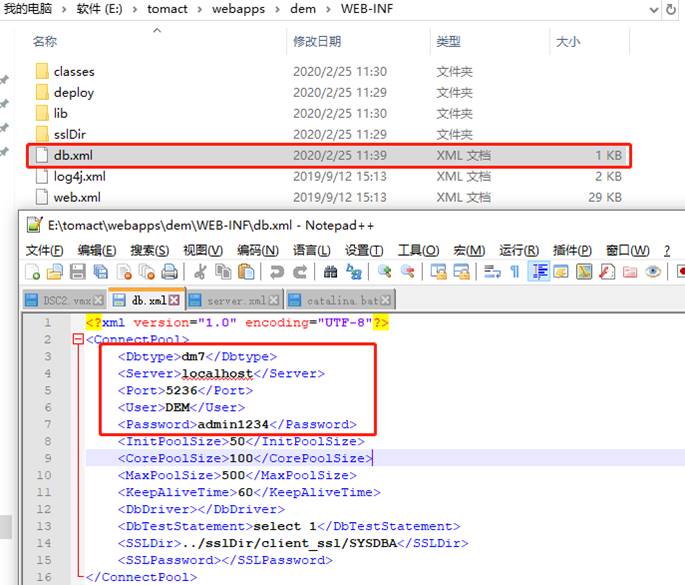Expand Explorer address bar history dropdown
685x585 pixels.
pyautogui.click(x=654, y=10)
